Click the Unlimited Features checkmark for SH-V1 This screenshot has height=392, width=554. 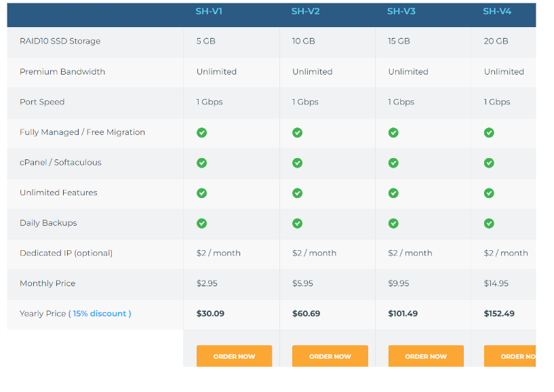(202, 193)
